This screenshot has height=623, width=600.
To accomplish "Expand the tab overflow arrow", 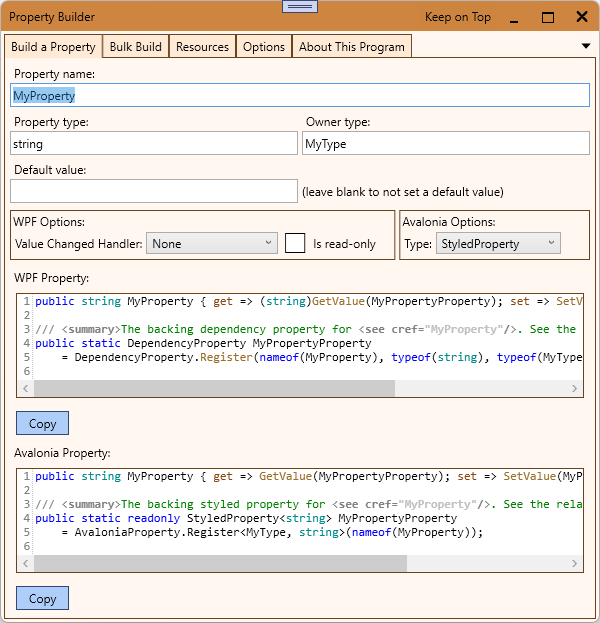I will click(586, 46).
